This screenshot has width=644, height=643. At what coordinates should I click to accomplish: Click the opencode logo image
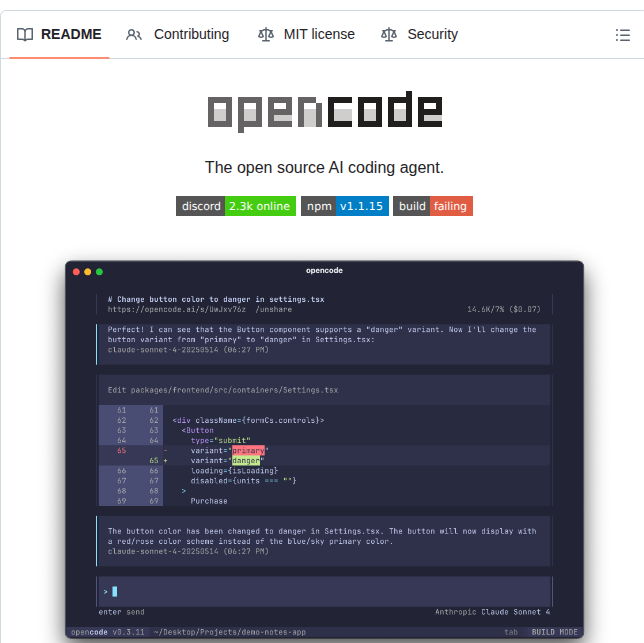pyautogui.click(x=325, y=111)
